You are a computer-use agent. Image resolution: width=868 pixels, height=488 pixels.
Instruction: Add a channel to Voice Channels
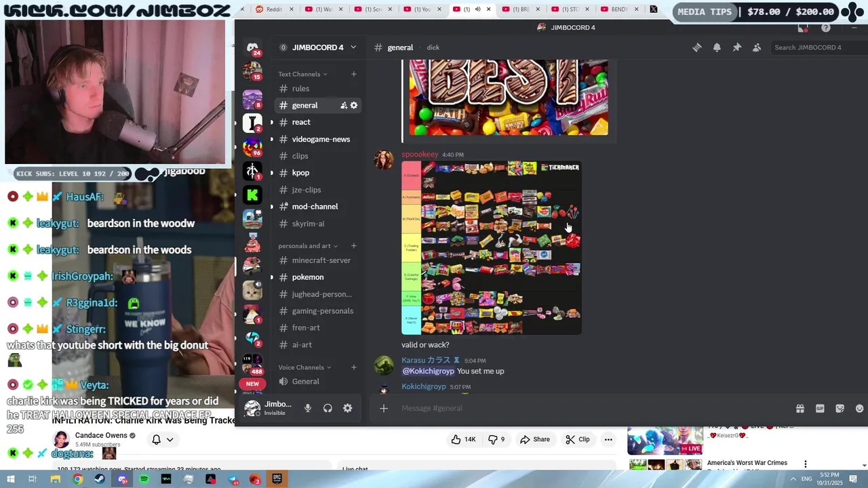tap(353, 367)
